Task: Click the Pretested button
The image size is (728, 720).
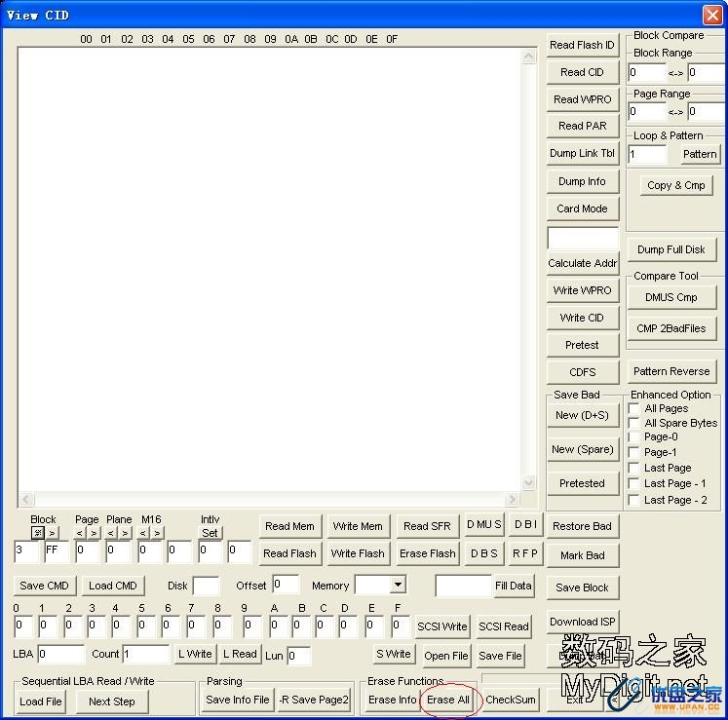Action: (582, 483)
